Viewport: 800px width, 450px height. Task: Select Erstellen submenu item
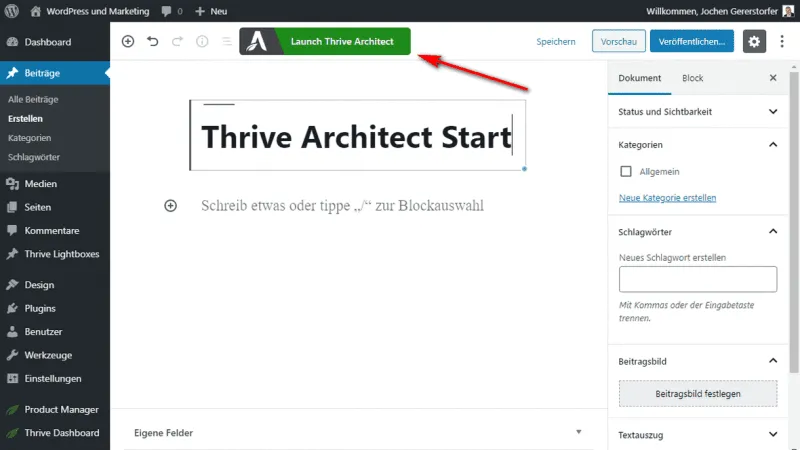[x=26, y=118]
